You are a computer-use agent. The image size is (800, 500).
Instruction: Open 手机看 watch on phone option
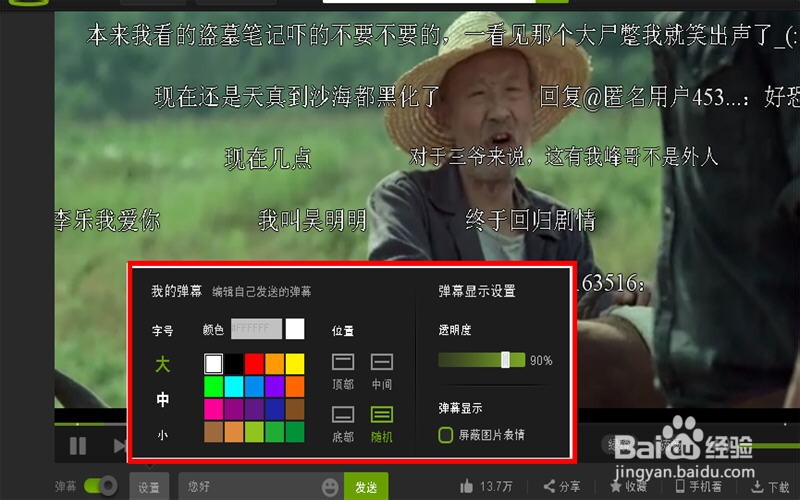point(698,486)
